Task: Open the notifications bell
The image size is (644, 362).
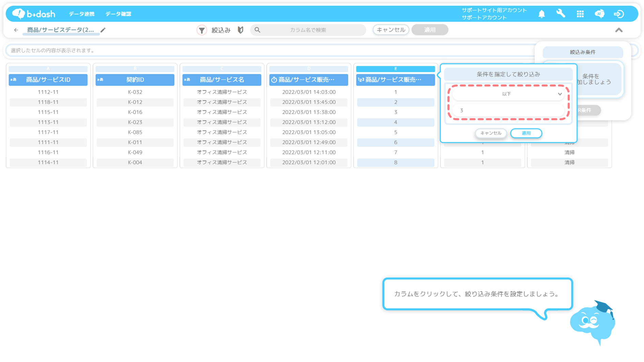Action: (x=541, y=14)
